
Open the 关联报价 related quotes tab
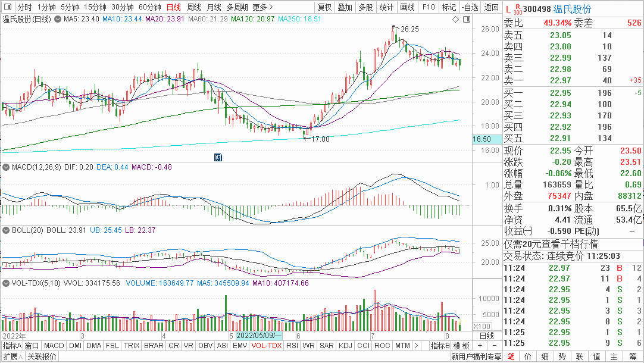[42, 356]
